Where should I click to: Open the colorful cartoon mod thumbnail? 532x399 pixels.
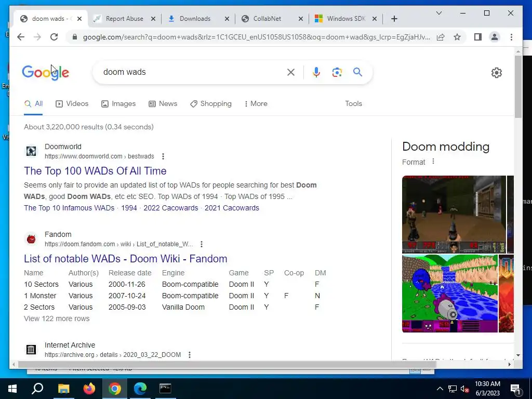(449, 294)
